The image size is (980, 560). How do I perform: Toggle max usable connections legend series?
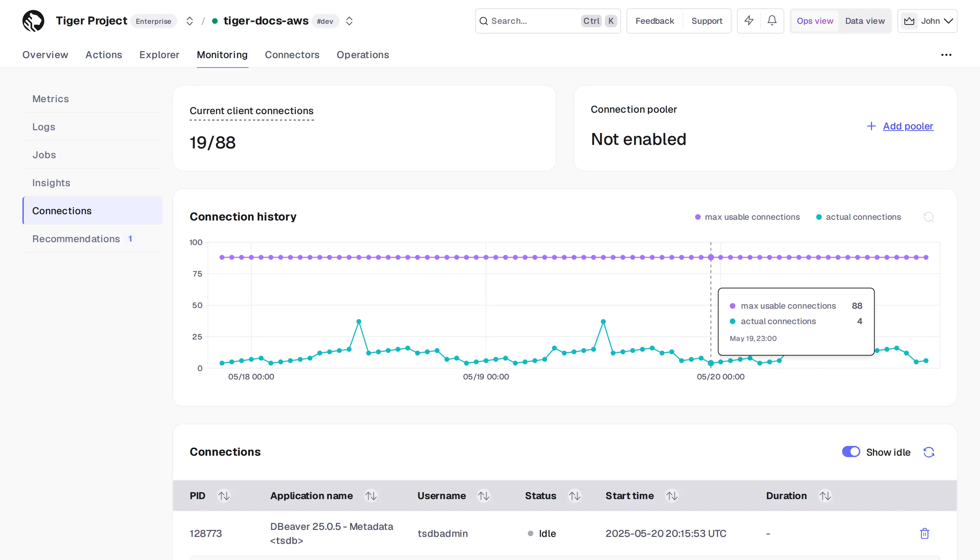pyautogui.click(x=747, y=217)
